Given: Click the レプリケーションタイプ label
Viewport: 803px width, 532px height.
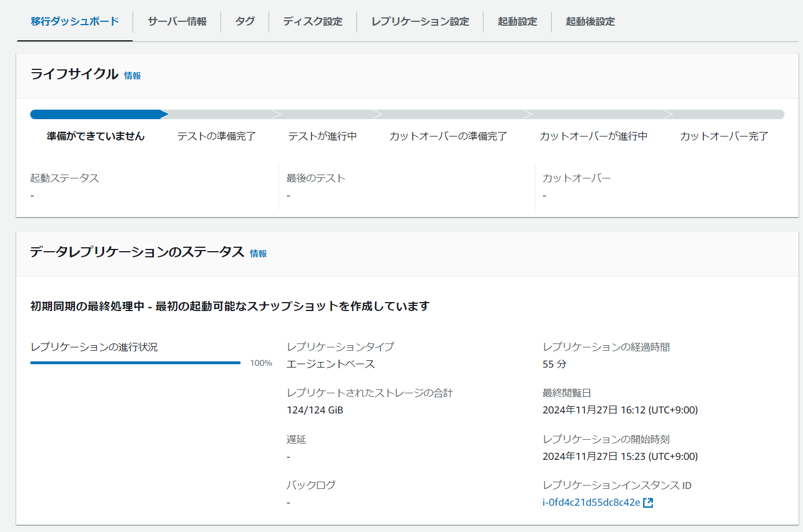Looking at the screenshot, I should 340,347.
